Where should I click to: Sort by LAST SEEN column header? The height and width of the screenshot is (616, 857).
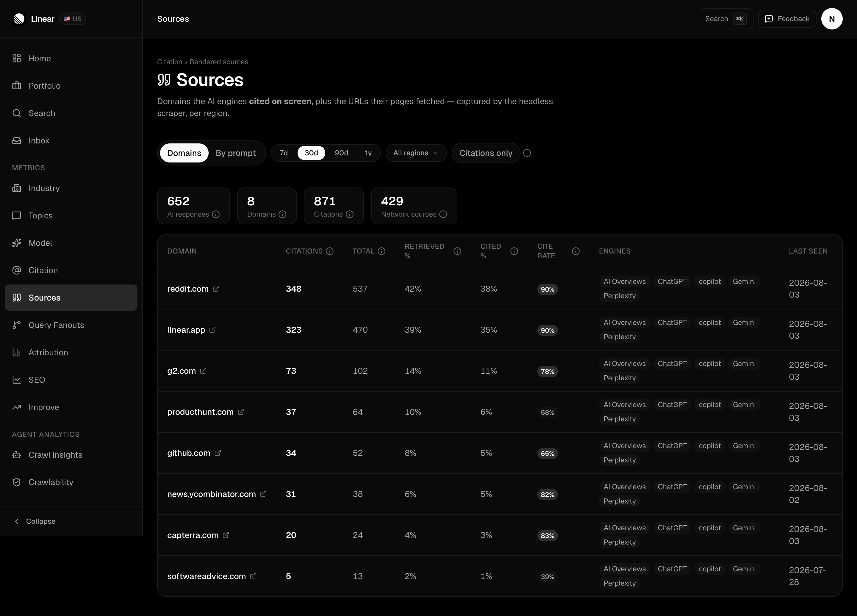[808, 251]
